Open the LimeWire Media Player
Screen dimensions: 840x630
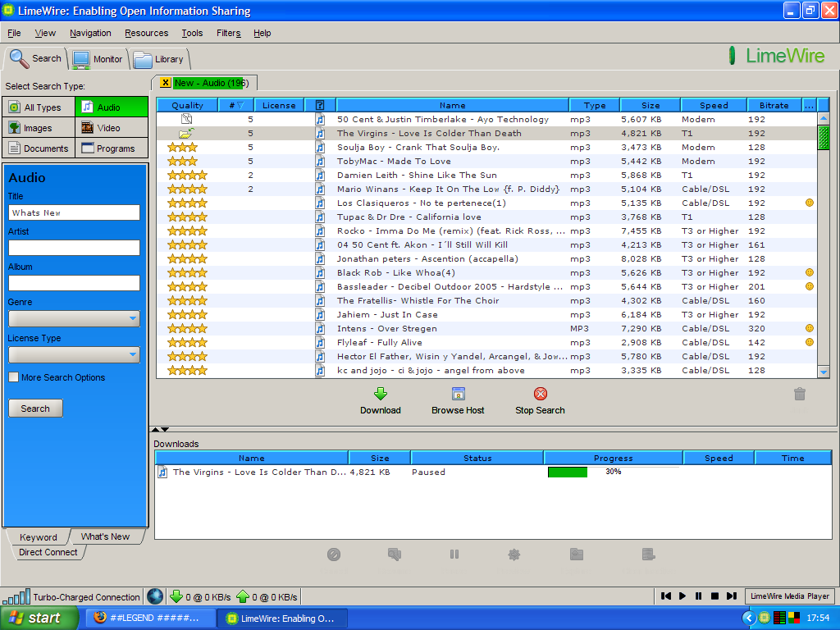[x=789, y=596]
